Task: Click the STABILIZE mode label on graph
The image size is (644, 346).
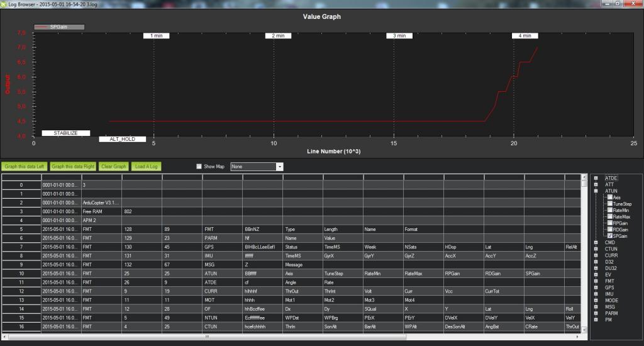Action: click(65, 133)
